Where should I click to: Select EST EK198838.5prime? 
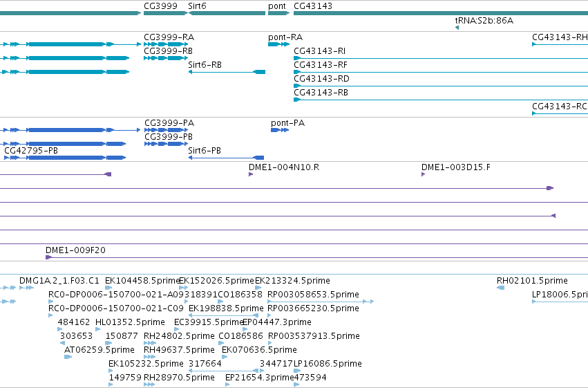tap(226, 308)
